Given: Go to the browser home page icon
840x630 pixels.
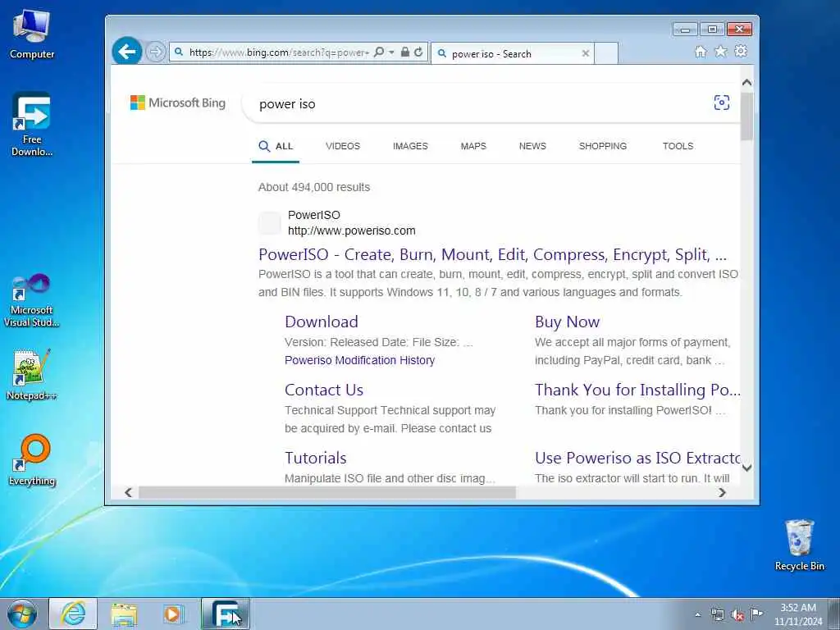Looking at the screenshot, I should 701,52.
